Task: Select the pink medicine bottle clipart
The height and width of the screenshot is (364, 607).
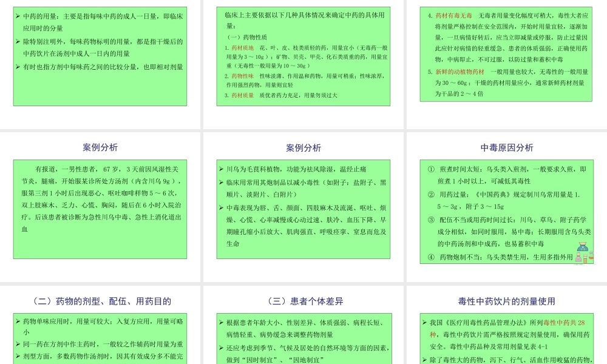Action: pyautogui.click(x=578, y=257)
